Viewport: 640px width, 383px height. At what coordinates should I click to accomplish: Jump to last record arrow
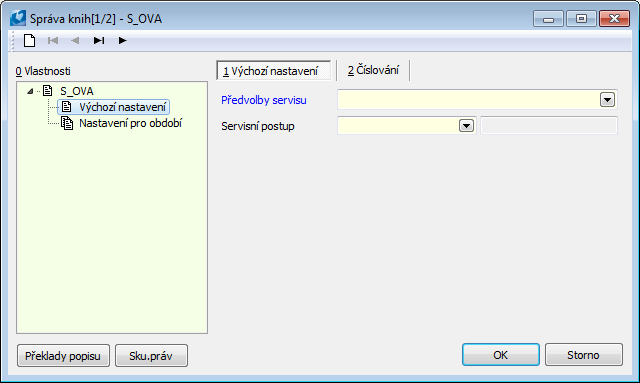[99, 40]
